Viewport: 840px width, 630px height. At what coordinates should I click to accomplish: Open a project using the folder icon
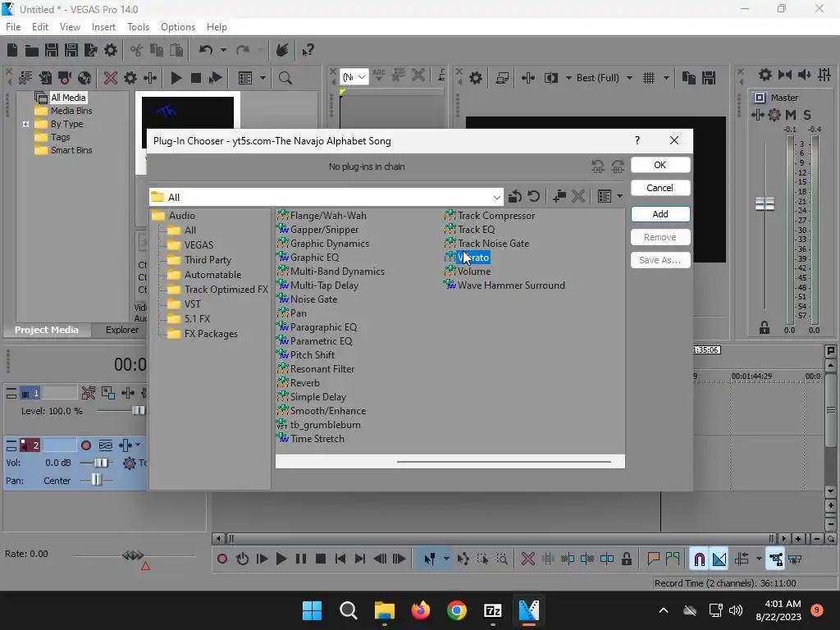pos(32,50)
